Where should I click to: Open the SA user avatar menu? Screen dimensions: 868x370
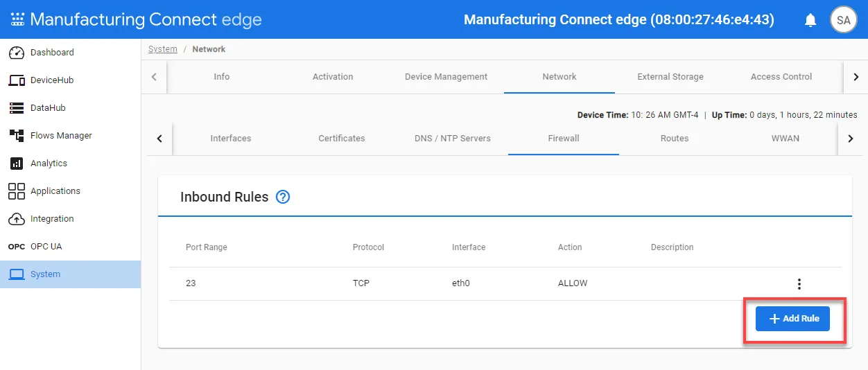pos(843,20)
